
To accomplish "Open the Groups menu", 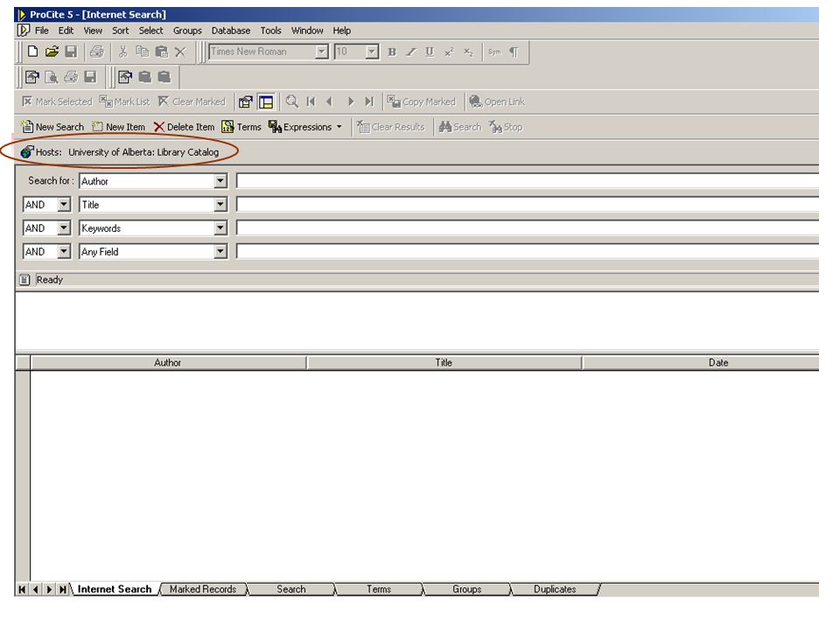I will pos(187,31).
